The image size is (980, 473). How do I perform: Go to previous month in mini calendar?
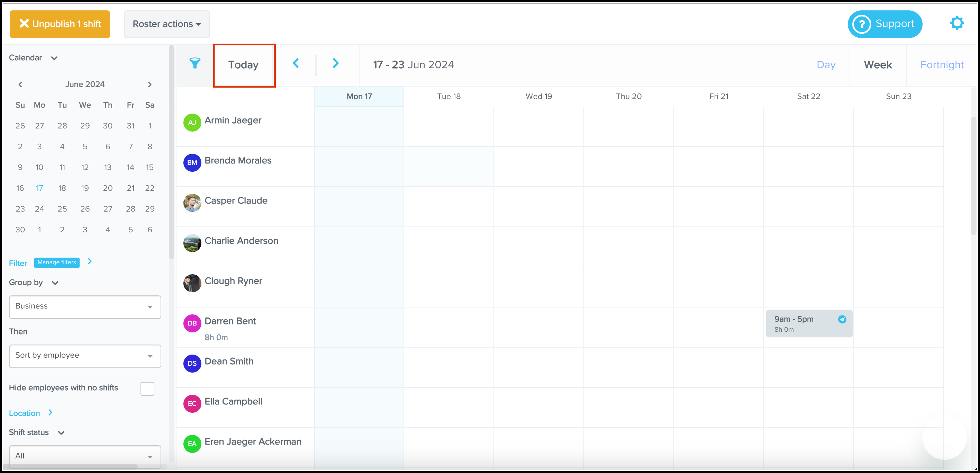(20, 84)
